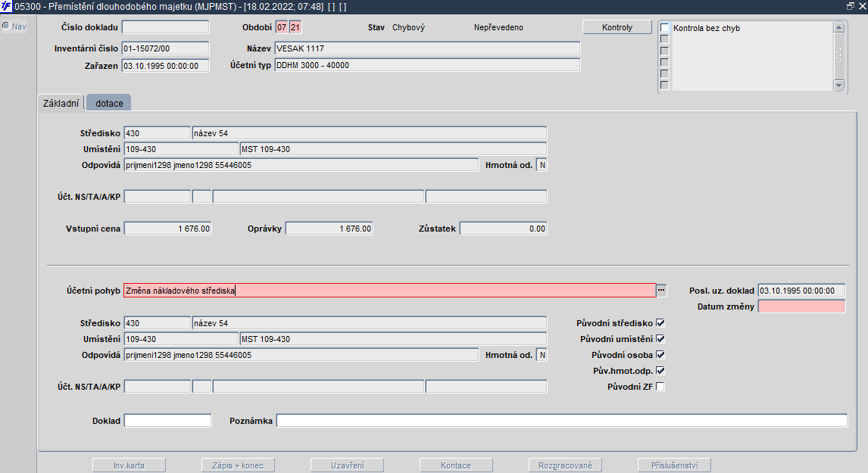Viewport: 868px width, 473px height.
Task: Switch to the dotace tab
Action: (109, 104)
